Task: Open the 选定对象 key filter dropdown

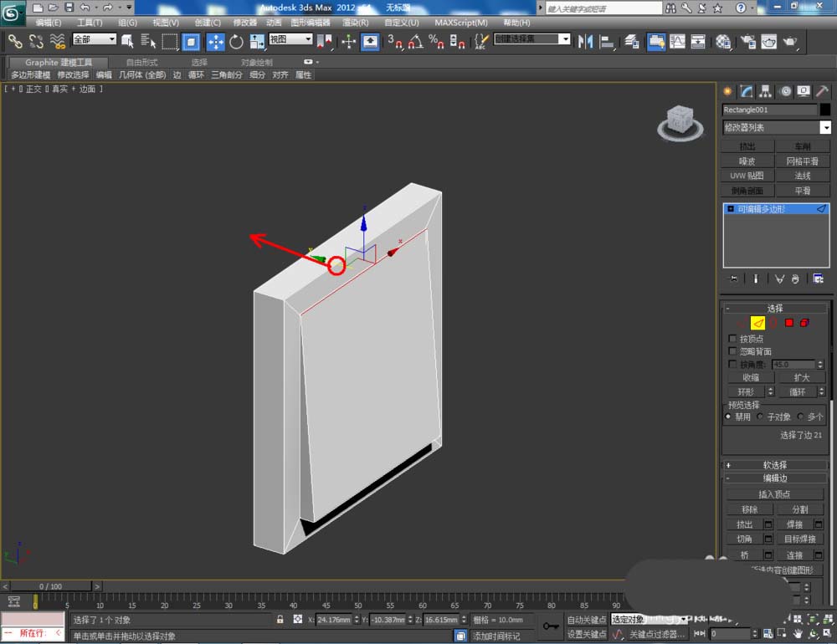Action: pyautogui.click(x=649, y=620)
